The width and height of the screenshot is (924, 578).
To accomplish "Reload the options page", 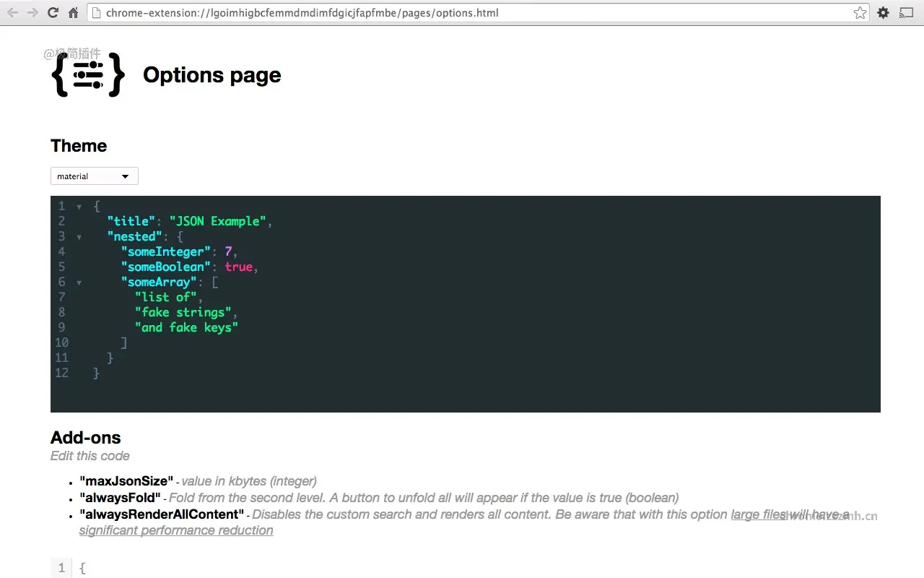I will (x=53, y=12).
